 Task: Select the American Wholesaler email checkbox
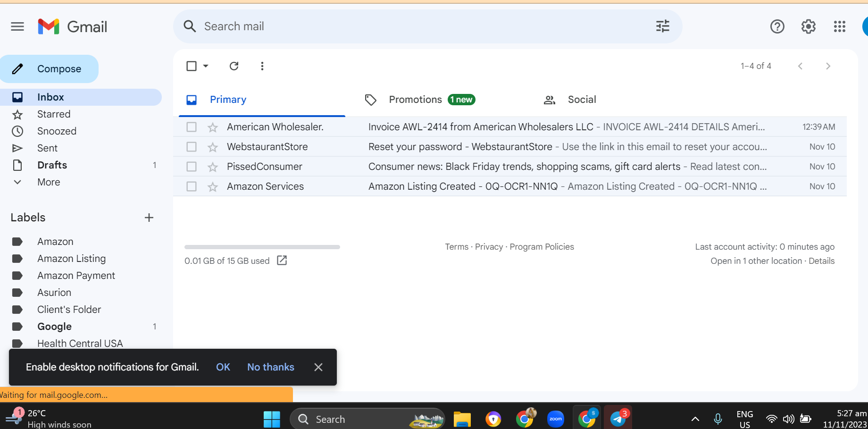192,127
